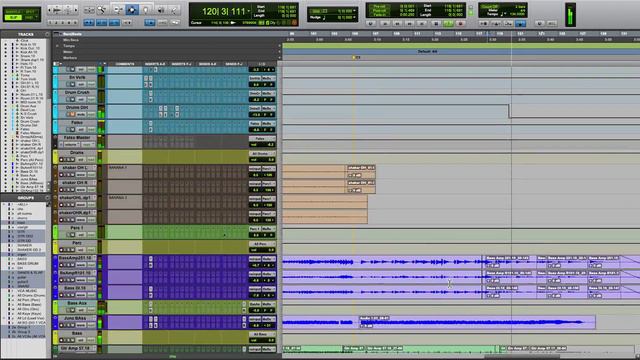Click the En Verb track color strip
This screenshot has height=360, width=640.
point(55,82)
